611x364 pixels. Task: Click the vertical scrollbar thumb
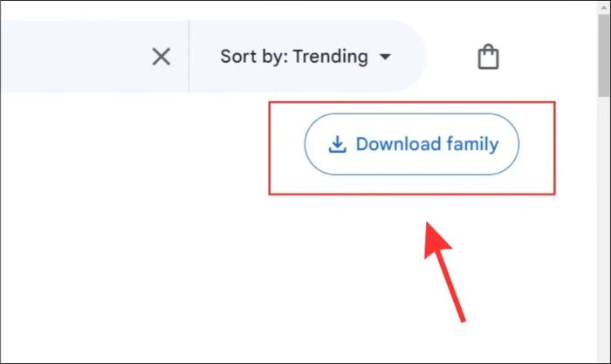pos(604,56)
